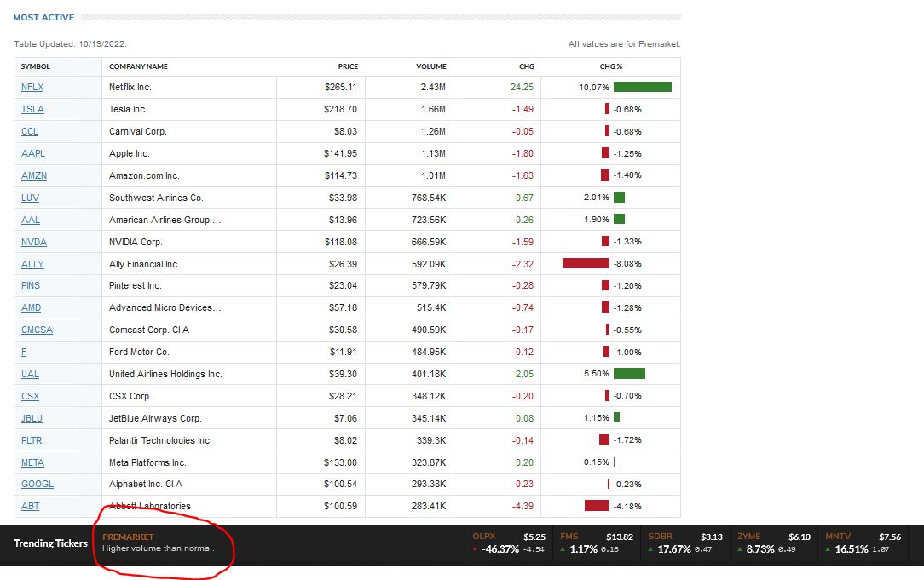Click the NVIDIA price $118.08
The image size is (924, 580).
[x=341, y=242]
